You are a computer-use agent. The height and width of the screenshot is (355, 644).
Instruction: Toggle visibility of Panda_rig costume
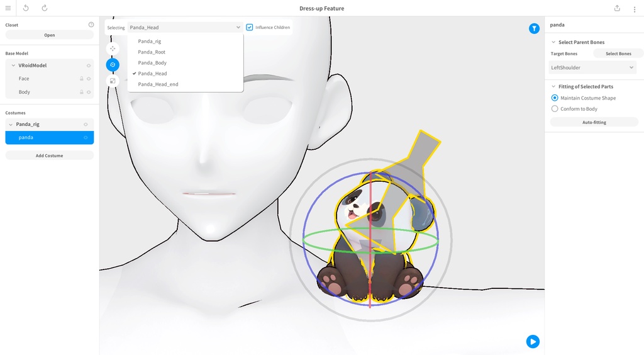click(86, 124)
